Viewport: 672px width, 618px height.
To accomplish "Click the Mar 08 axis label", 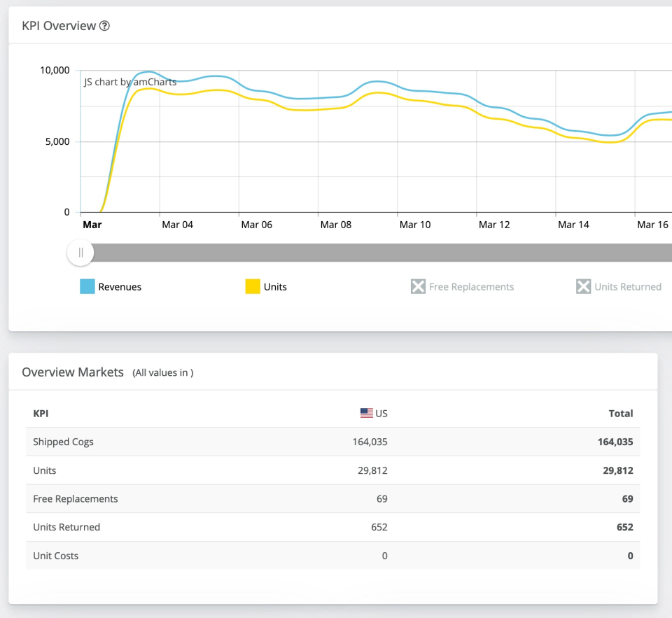I will point(335,225).
